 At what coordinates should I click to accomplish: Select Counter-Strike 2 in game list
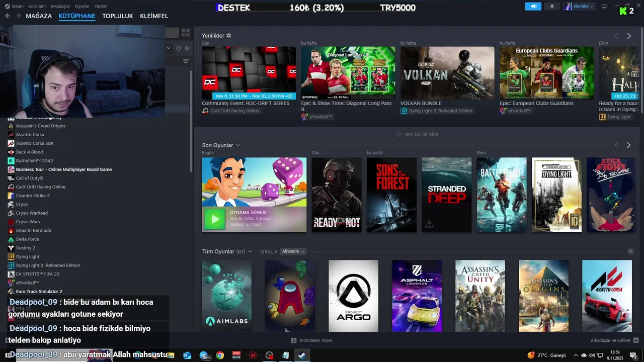coord(33,196)
